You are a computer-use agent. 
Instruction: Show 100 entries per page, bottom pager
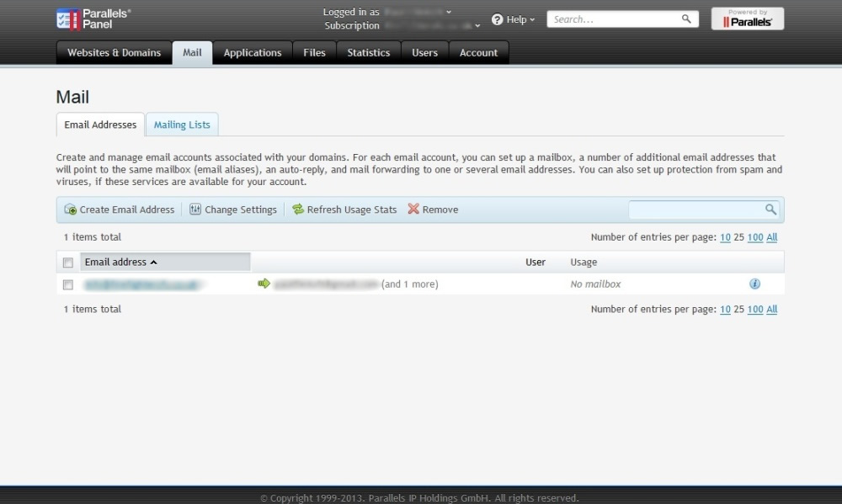tap(755, 309)
